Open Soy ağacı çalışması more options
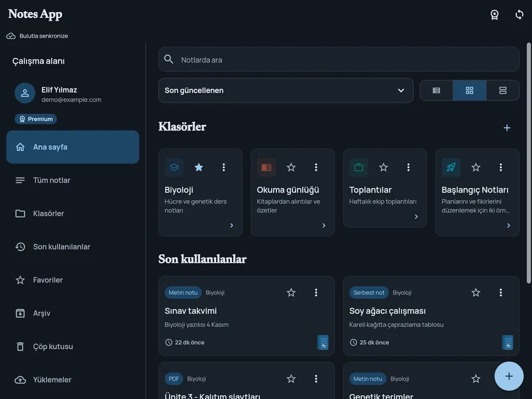The width and height of the screenshot is (532, 399). coord(500,293)
